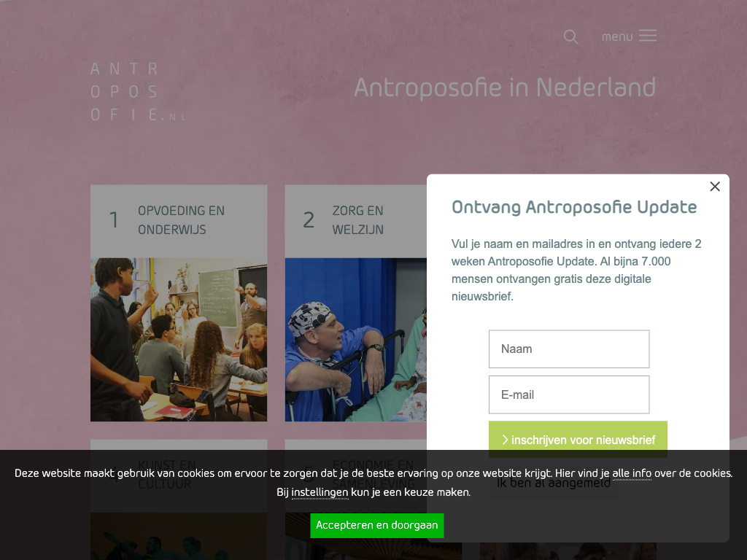Click the classroom photo thumbnail
This screenshot has width=747, height=560.
pyautogui.click(x=179, y=340)
